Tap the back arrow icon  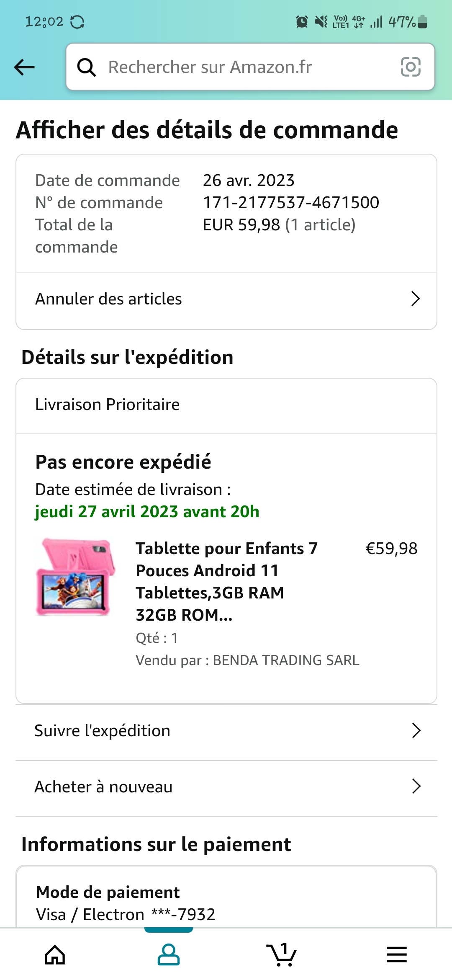click(x=24, y=67)
